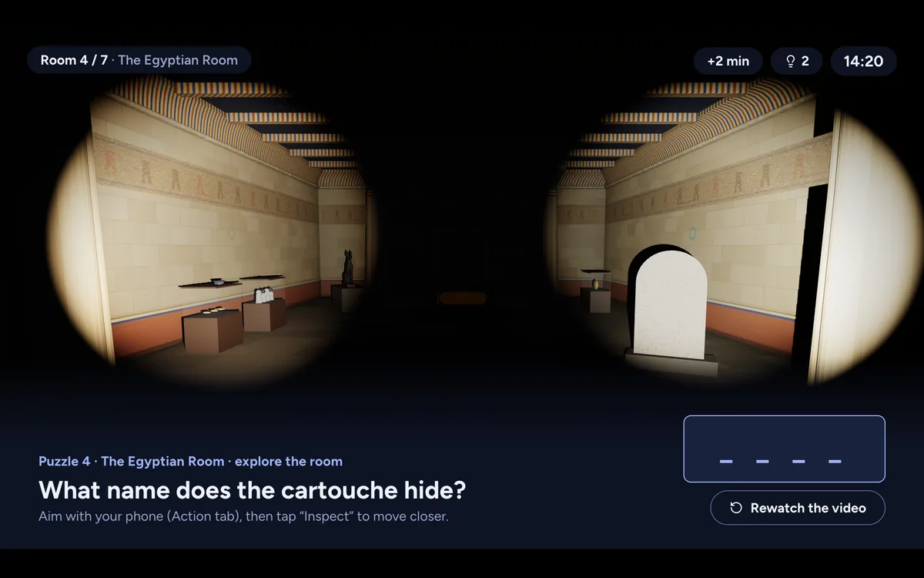Click Rewatch the video button
The height and width of the screenshot is (578, 924).
click(798, 508)
